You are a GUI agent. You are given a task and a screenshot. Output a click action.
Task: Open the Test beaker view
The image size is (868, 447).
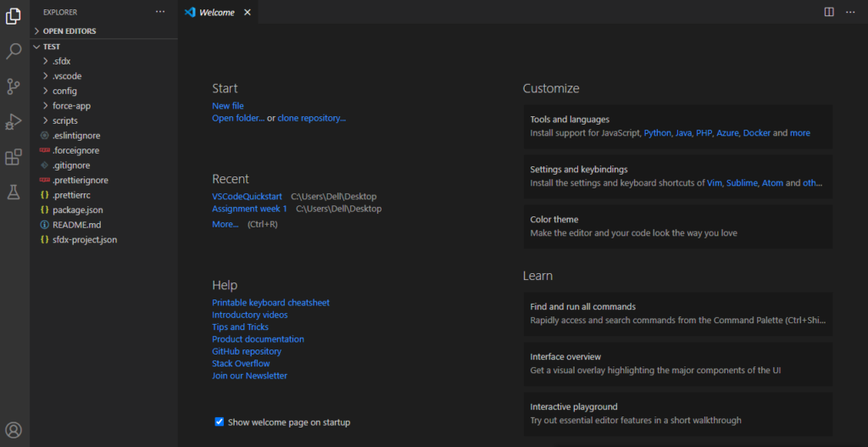pos(14,193)
